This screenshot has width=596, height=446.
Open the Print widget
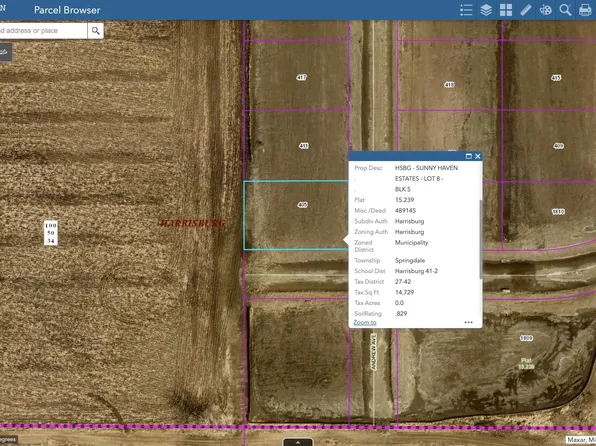tap(585, 10)
